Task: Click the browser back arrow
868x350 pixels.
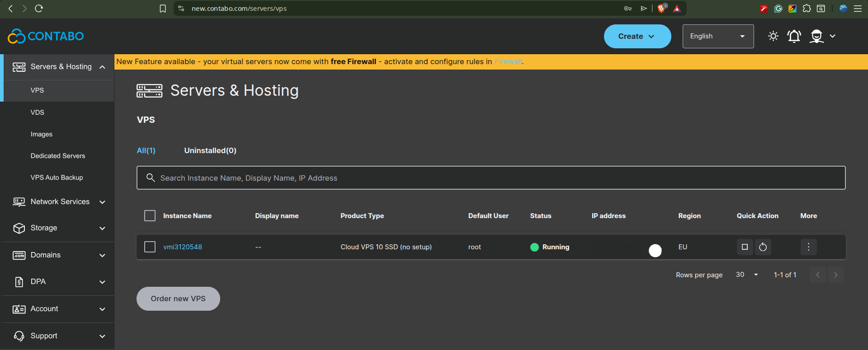Action: (x=11, y=9)
